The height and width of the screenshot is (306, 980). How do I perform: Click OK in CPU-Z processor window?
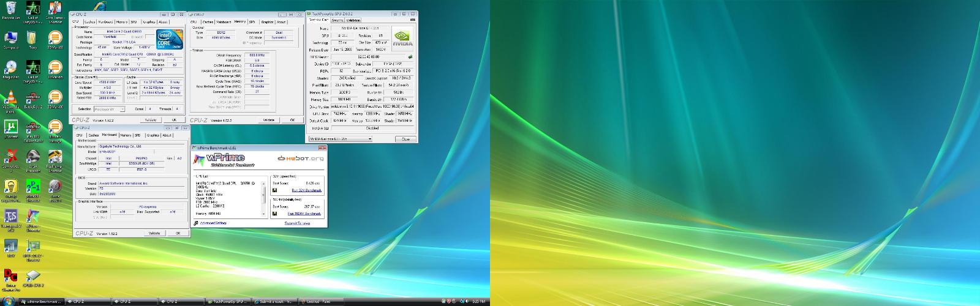174,120
